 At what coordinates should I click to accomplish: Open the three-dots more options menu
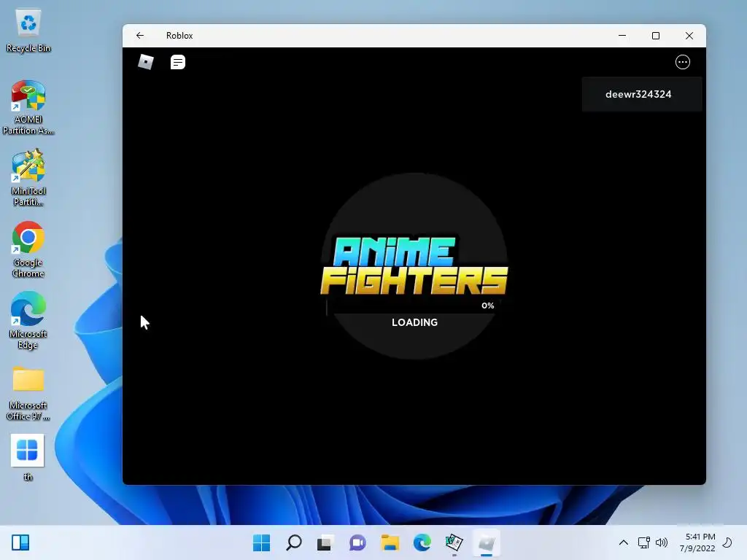(x=683, y=62)
